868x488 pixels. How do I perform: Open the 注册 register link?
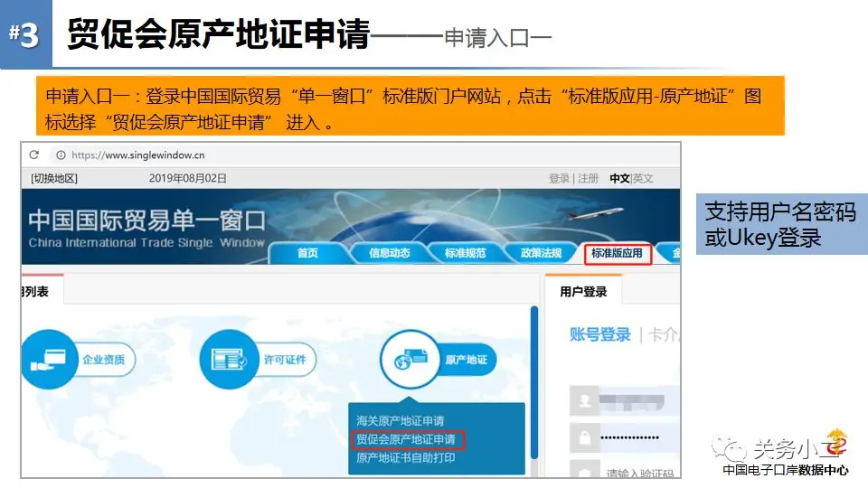[x=588, y=178]
